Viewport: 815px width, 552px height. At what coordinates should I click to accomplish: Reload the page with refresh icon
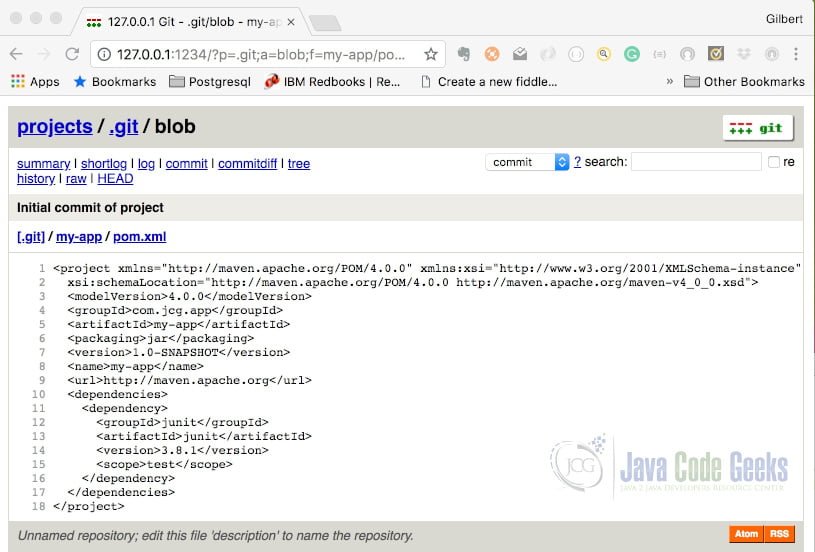72,54
